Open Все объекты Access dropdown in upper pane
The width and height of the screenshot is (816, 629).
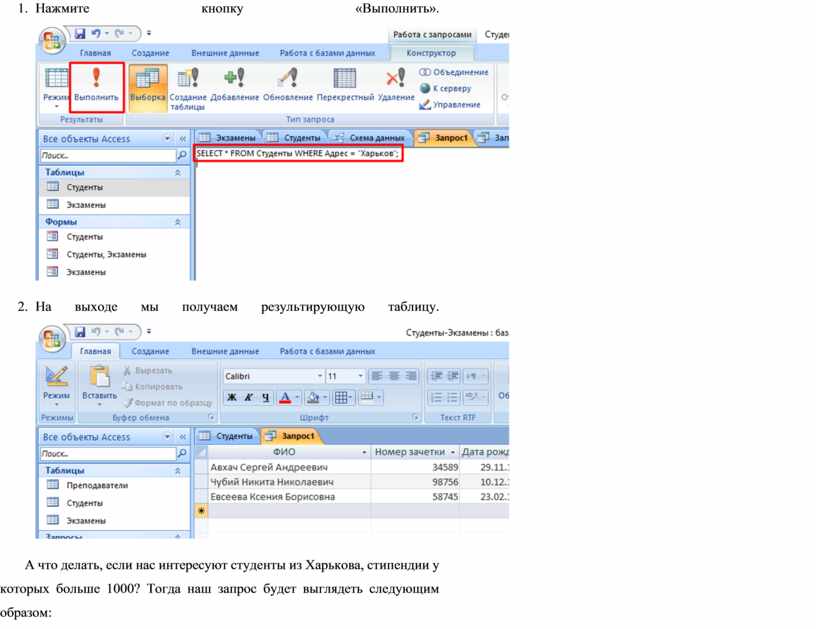tap(167, 138)
